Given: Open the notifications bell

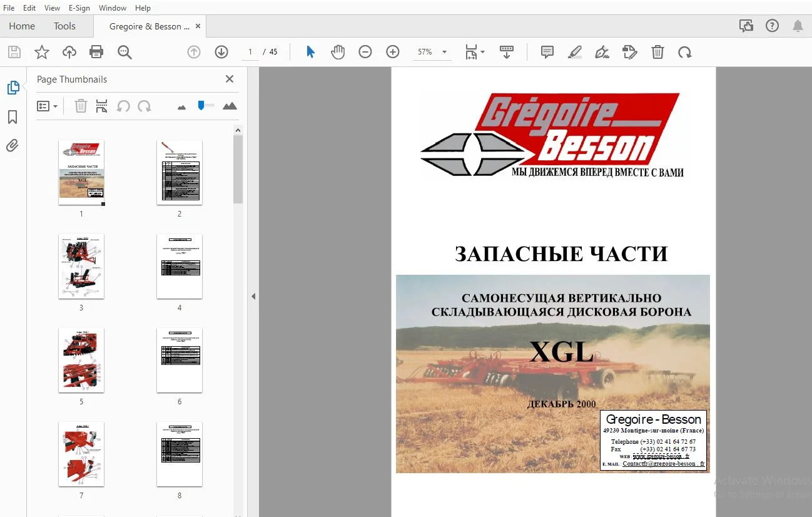Looking at the screenshot, I should click(798, 26).
